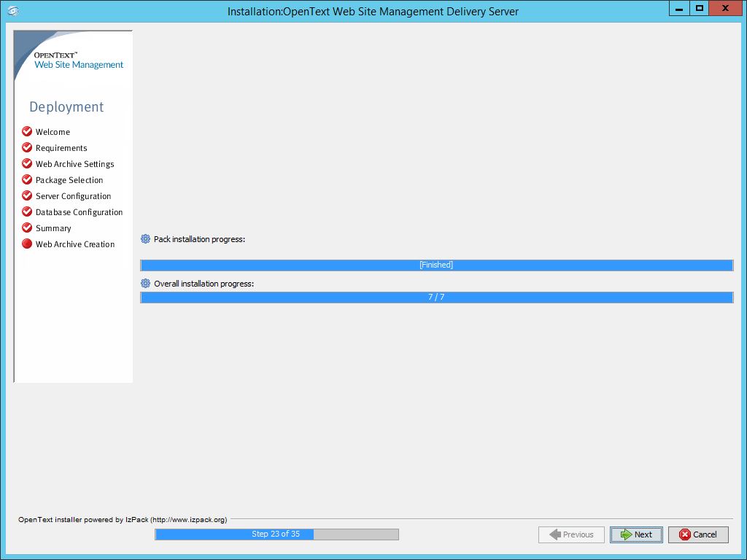The height and width of the screenshot is (560, 747).
Task: Click the Requirements step checkmark icon
Action: (x=27, y=147)
